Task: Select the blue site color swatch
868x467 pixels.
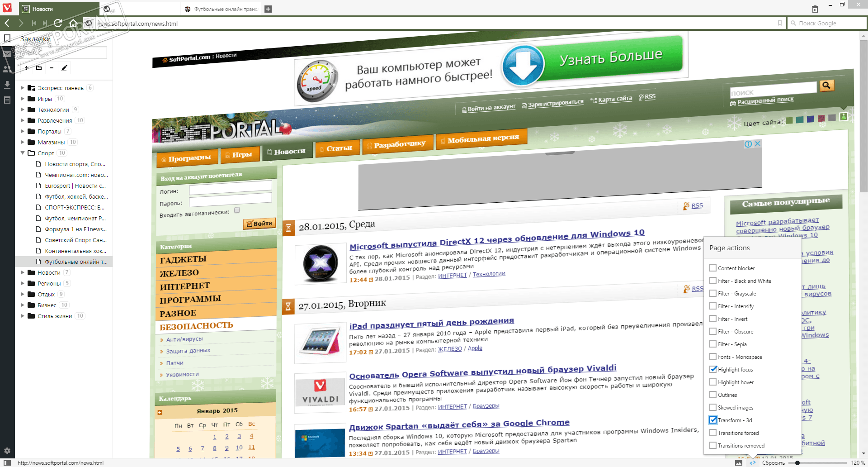Action: [x=810, y=119]
